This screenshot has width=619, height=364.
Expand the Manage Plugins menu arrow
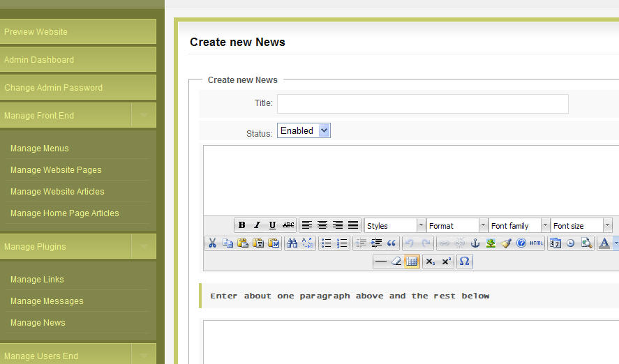coord(144,246)
